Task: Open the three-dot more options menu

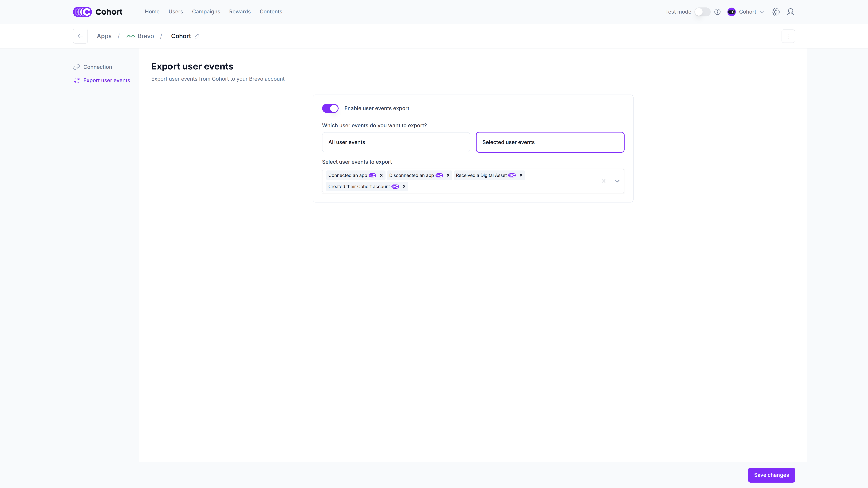Action: [788, 36]
